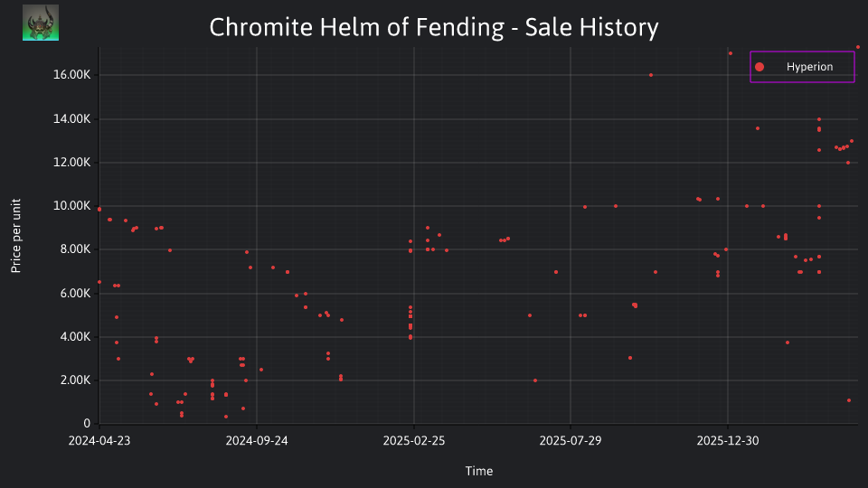Click the 2025-02-25 date axis label

[x=414, y=441]
